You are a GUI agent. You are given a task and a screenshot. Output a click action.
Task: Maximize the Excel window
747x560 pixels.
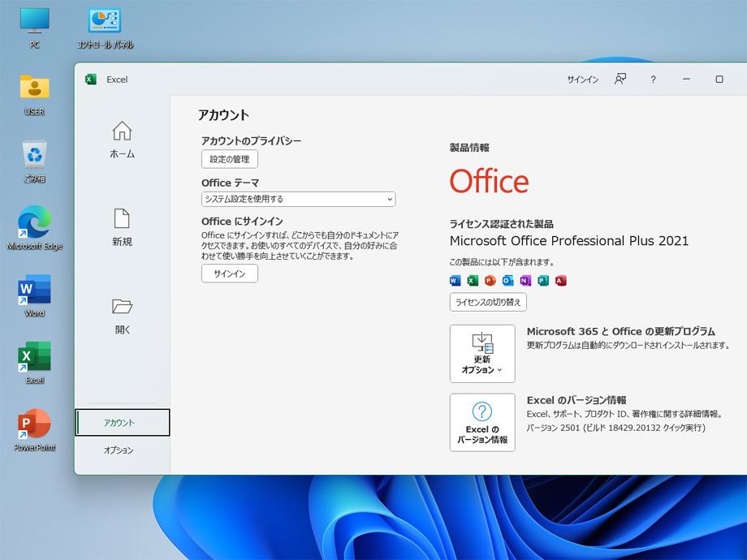(x=719, y=79)
